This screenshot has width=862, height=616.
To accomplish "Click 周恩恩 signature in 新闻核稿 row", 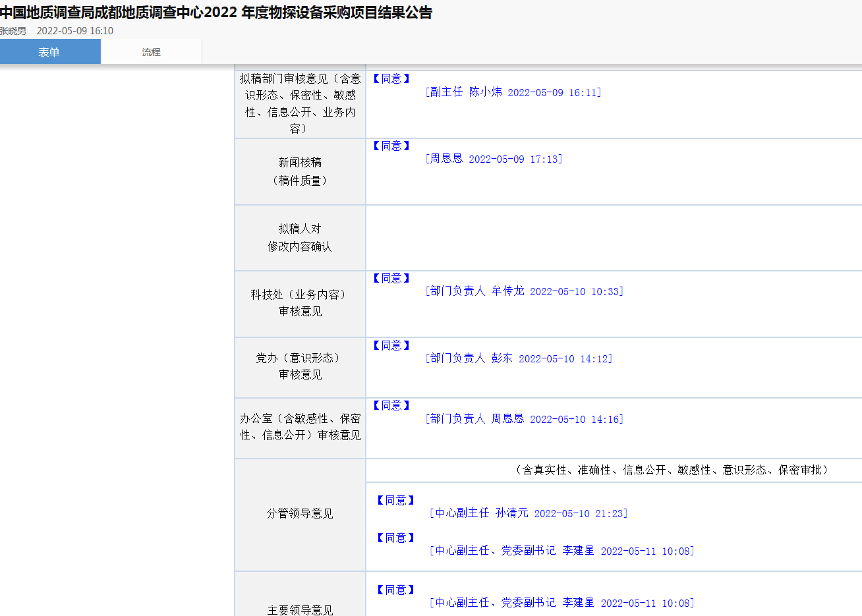I will click(x=494, y=159).
